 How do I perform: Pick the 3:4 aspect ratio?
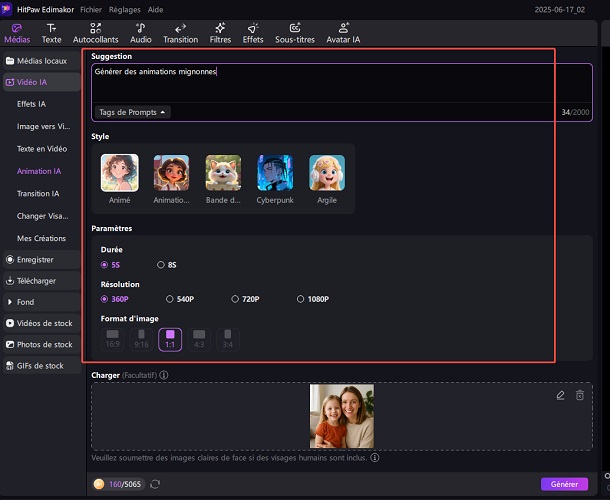[228, 340]
